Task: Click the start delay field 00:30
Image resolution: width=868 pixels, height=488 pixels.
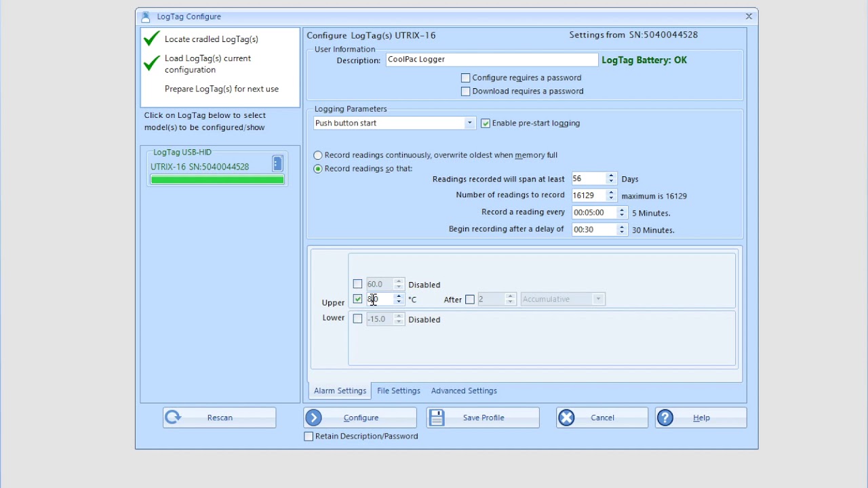Action: (x=594, y=229)
